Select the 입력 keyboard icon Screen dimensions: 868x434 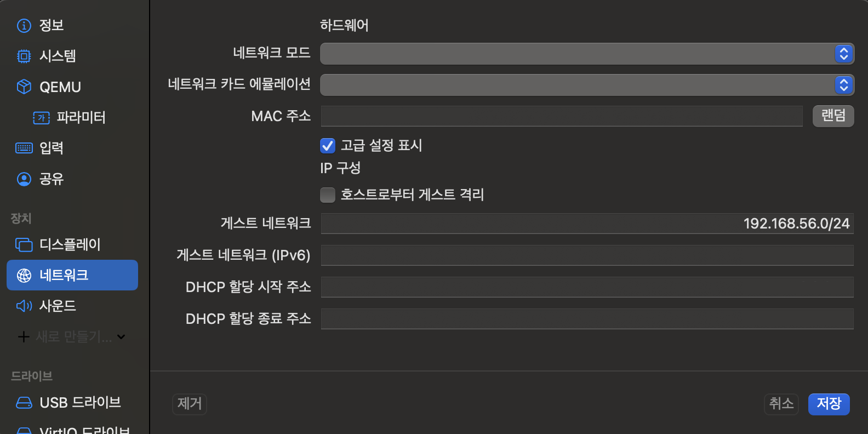coord(24,148)
